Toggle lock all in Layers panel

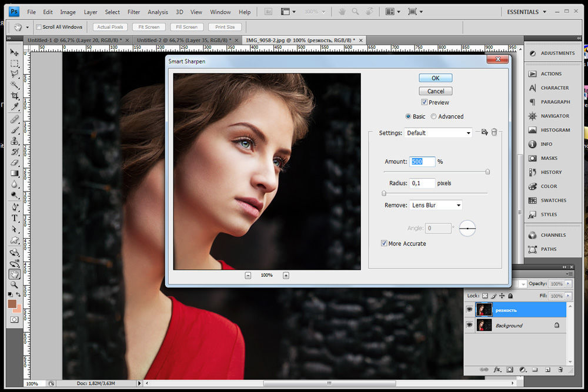[510, 296]
